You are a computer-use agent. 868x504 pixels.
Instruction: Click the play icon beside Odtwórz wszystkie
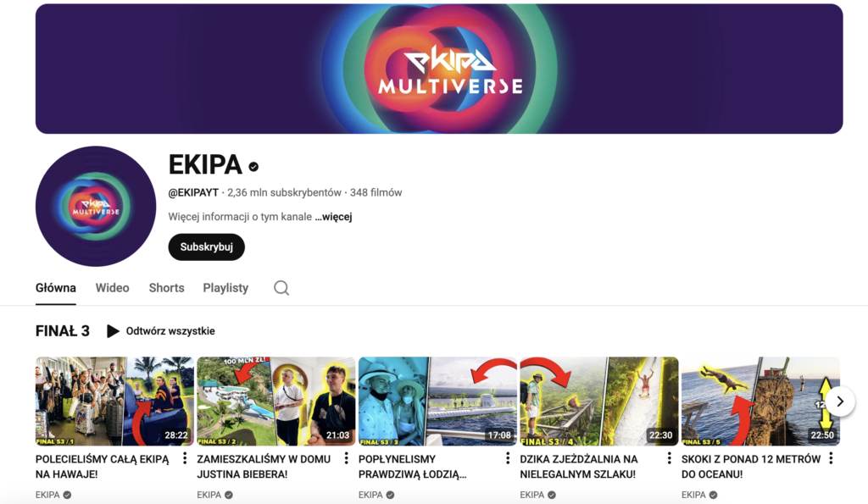click(x=113, y=331)
